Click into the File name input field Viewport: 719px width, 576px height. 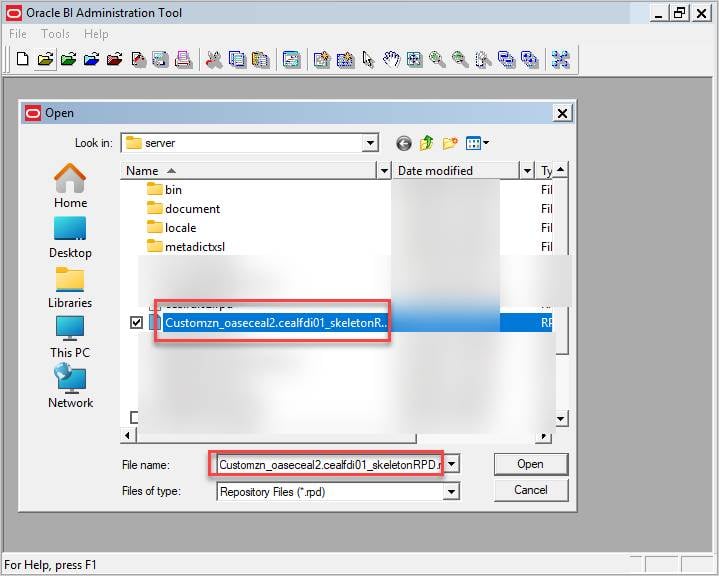pos(329,464)
